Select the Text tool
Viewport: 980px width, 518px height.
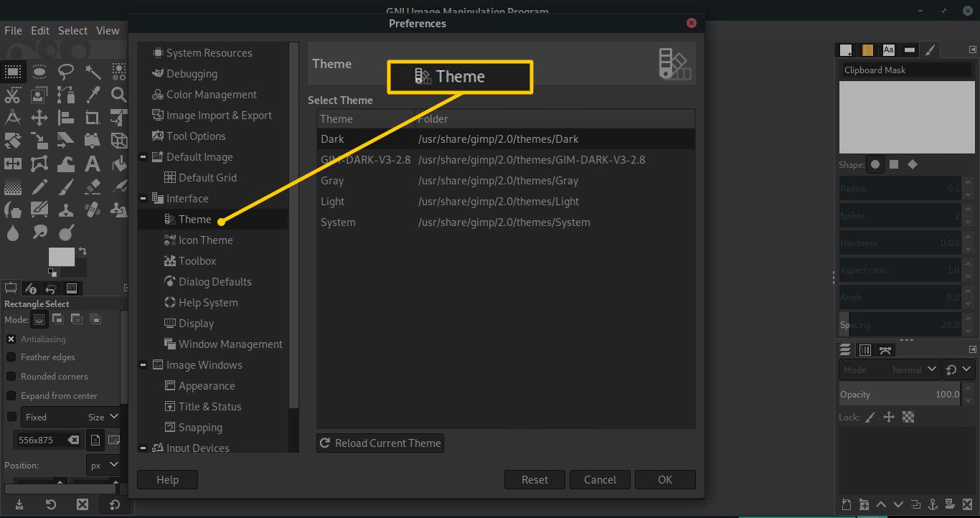coord(93,164)
